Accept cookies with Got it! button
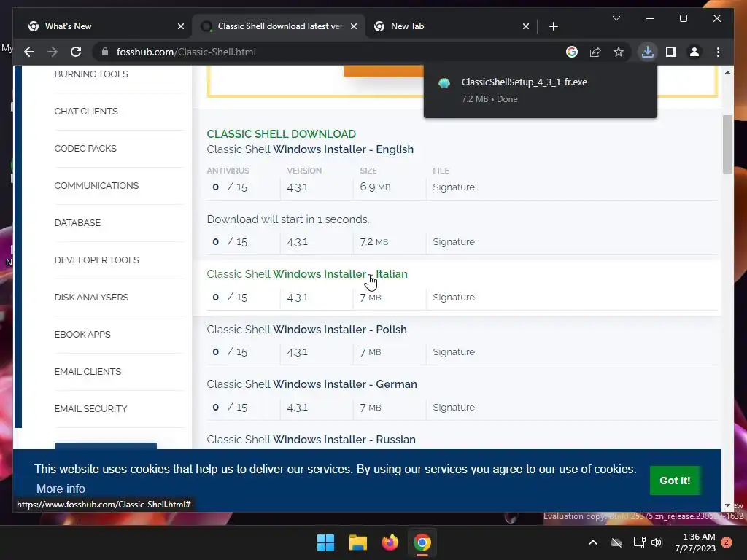Screen dimensions: 747x560 tap(675, 481)
